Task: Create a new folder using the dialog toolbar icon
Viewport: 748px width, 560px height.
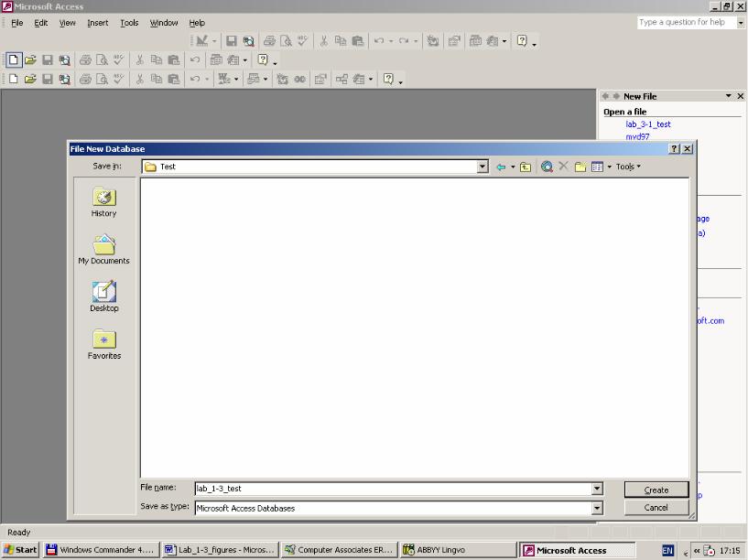Action: (580, 167)
